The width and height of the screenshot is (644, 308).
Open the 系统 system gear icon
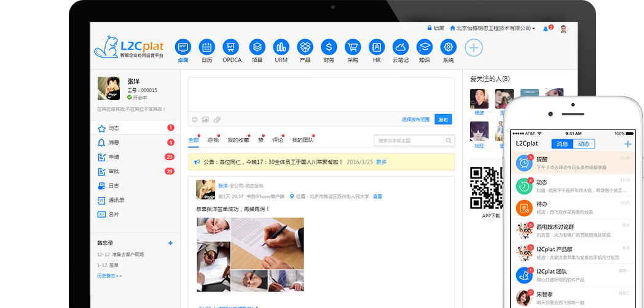[x=448, y=47]
